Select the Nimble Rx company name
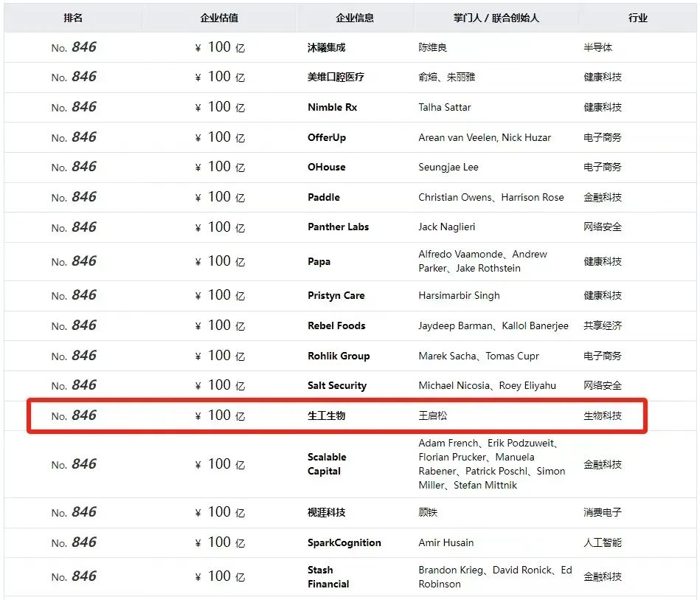 (332, 107)
